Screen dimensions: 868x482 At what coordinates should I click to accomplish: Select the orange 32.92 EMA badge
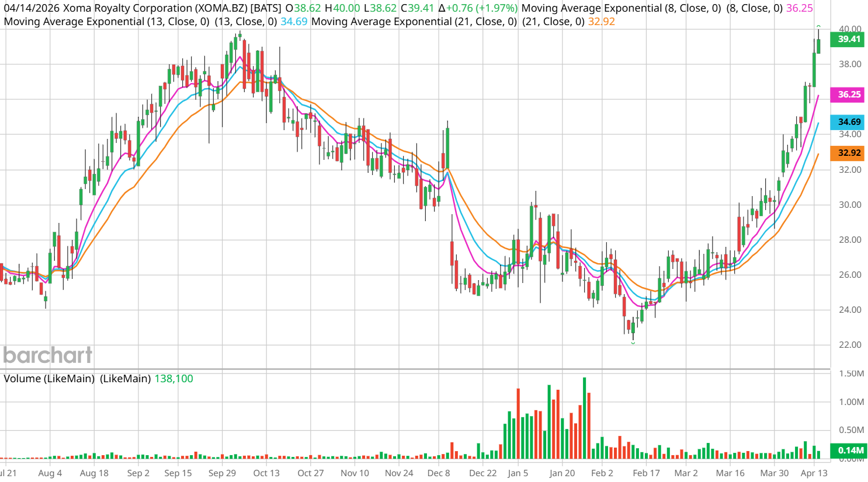(x=849, y=153)
